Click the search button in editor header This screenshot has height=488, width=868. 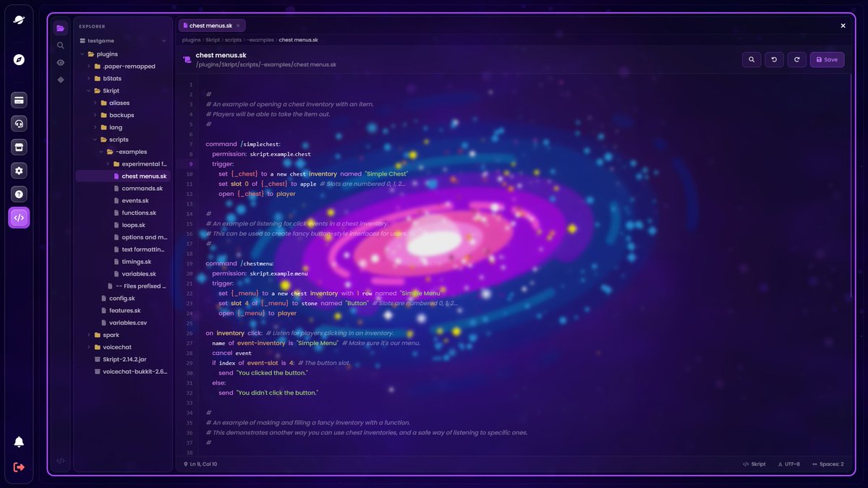click(752, 59)
